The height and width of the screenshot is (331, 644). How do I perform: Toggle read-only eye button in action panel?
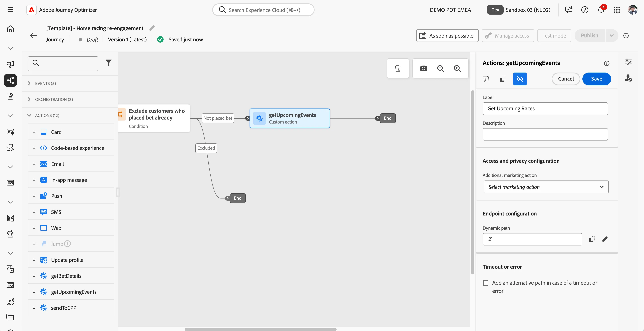tap(520, 79)
